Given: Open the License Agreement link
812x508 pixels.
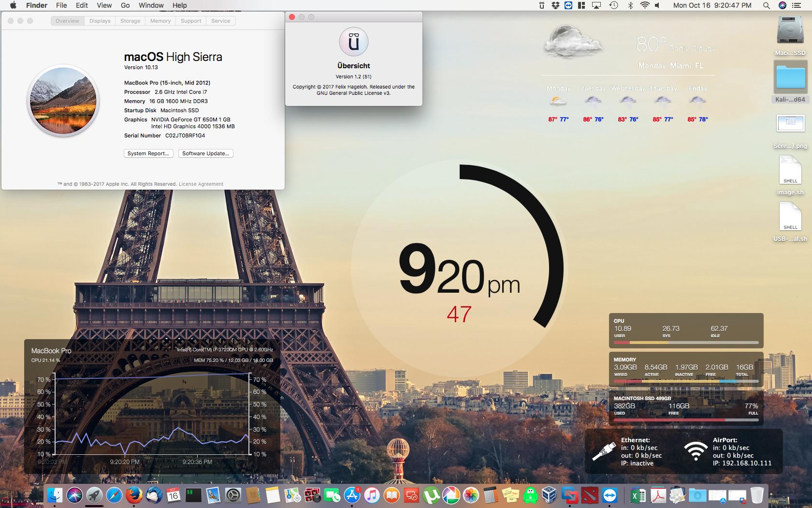Looking at the screenshot, I should click(x=201, y=184).
